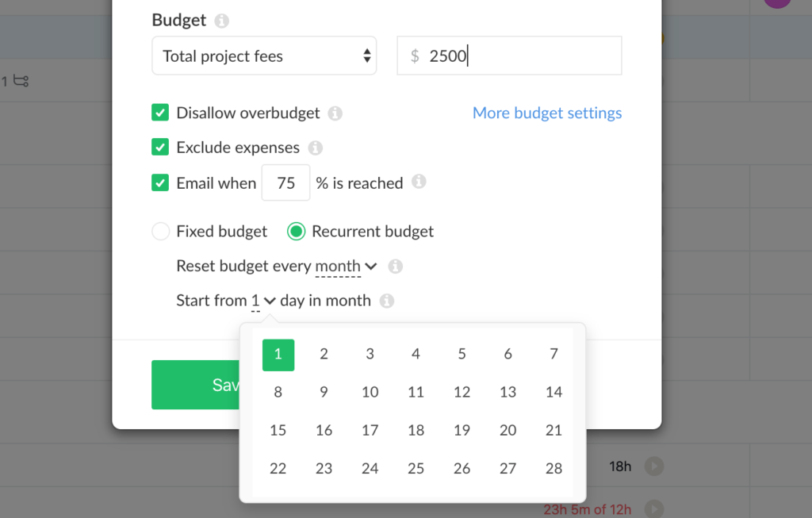The width and height of the screenshot is (812, 518).
Task: Open the budget reset interval month dropdown
Action: 345,266
